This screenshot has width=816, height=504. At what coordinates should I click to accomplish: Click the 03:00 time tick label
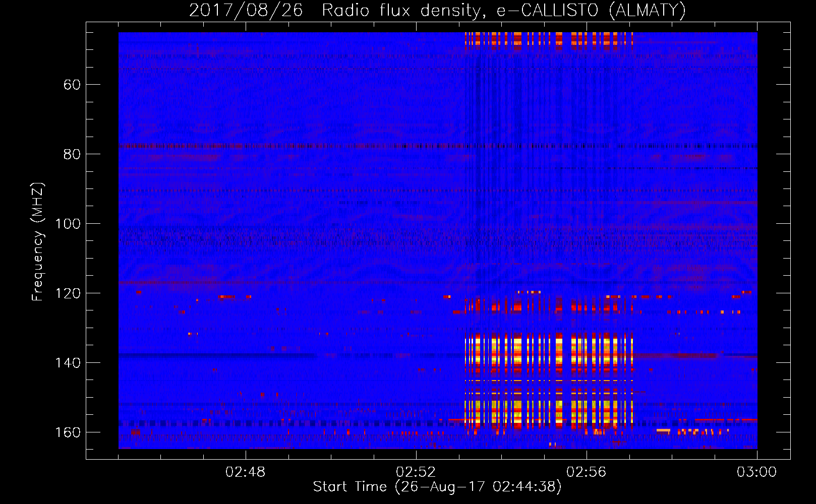(756, 472)
